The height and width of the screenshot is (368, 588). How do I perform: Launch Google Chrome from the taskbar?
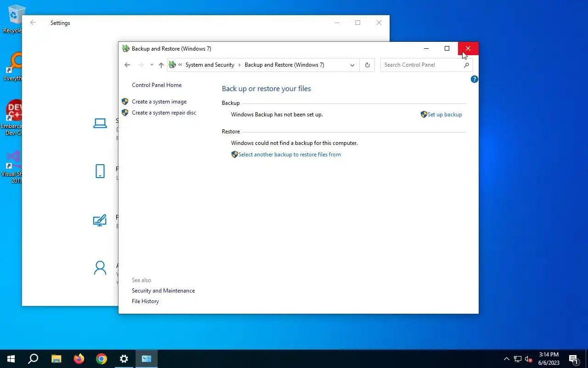102,359
